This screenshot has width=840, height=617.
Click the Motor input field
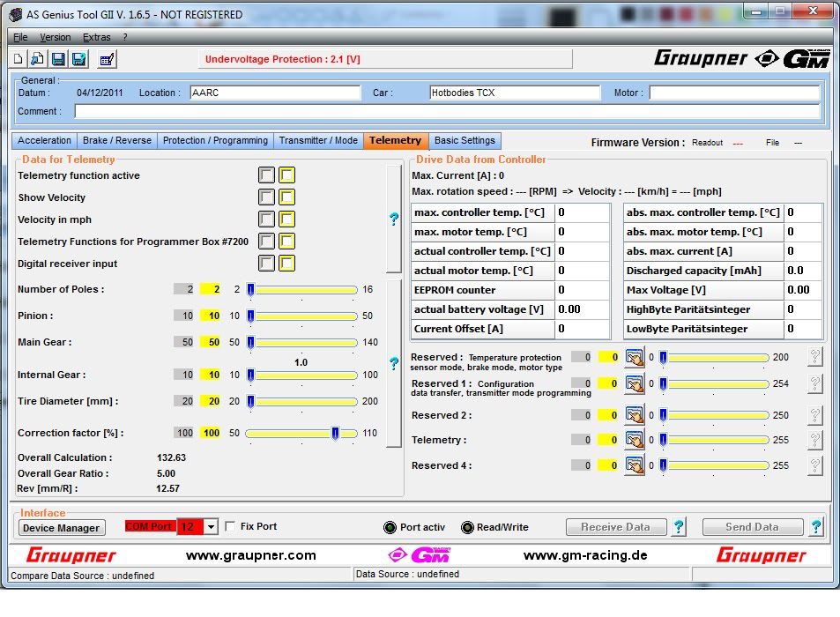[x=734, y=93]
